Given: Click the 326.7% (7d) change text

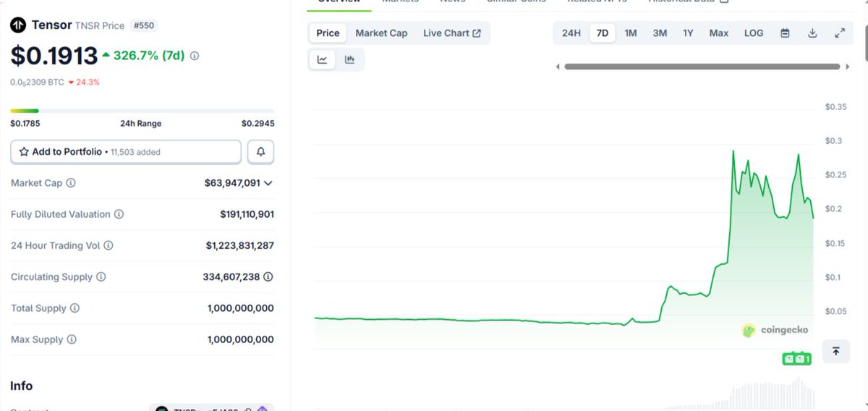Looking at the screenshot, I should [150, 56].
